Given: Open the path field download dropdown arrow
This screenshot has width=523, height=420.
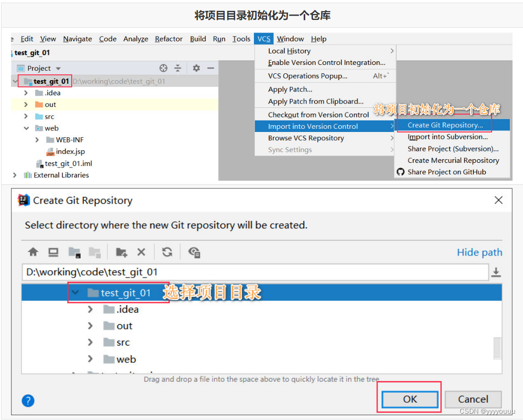Looking at the screenshot, I should tap(496, 271).
